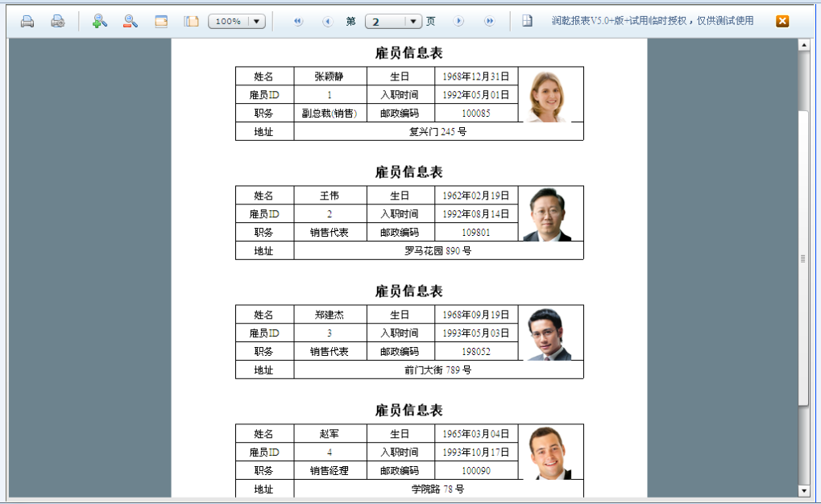821x504 pixels.
Task: Go to the previous page
Action: 328,22
